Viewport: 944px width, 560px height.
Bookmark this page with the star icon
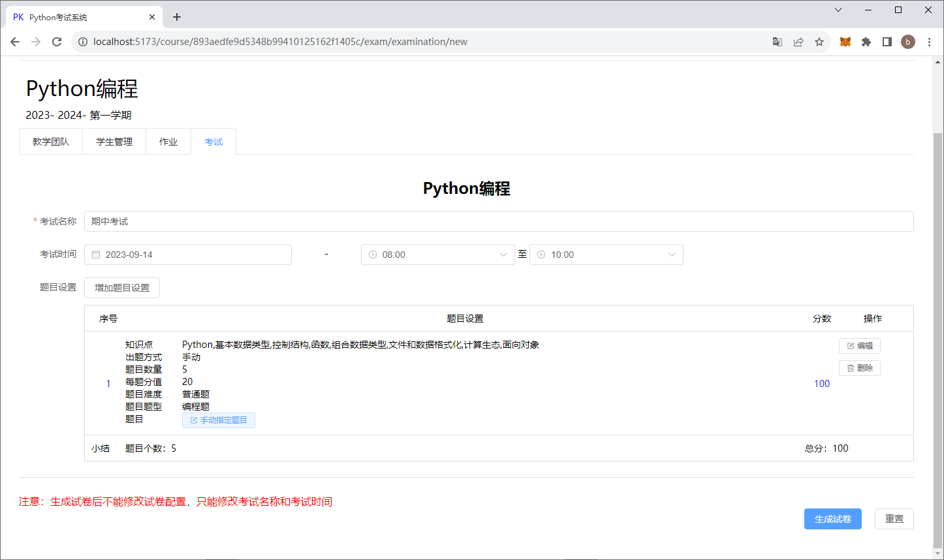(819, 42)
